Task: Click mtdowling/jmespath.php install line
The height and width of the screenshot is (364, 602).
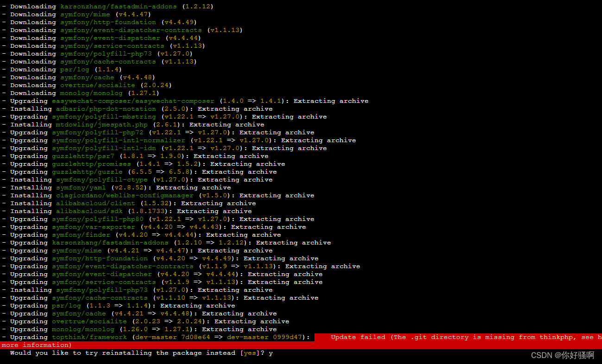Action: click(x=133, y=125)
